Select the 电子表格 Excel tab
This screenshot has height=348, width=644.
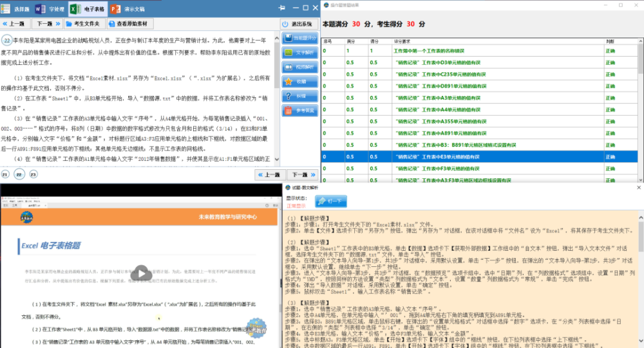(88, 8)
